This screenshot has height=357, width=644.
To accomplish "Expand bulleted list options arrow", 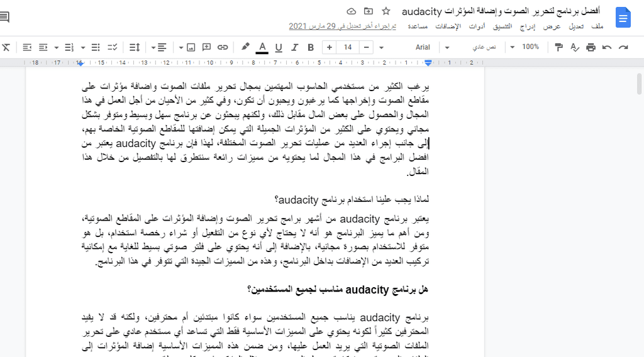I will click(x=82, y=48).
